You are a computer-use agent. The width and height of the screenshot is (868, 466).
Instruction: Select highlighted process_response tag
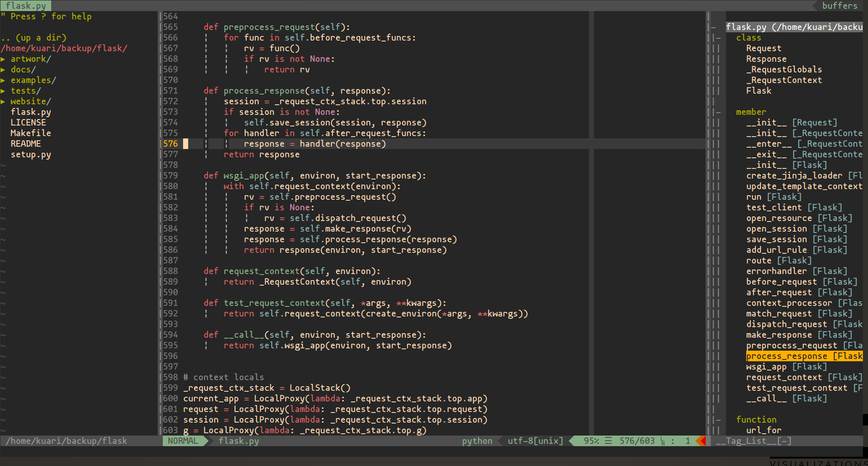804,356
